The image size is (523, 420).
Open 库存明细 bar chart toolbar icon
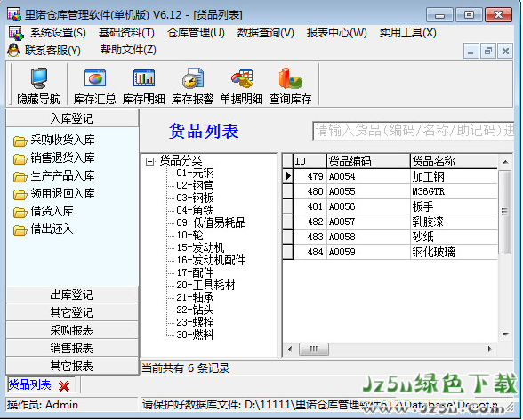(144, 78)
